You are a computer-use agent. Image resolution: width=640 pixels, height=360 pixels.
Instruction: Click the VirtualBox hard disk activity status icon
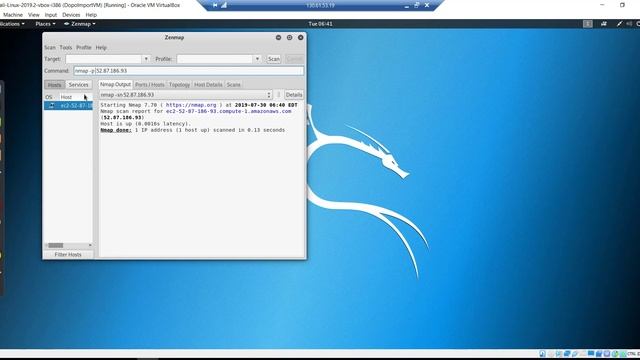[542, 353]
